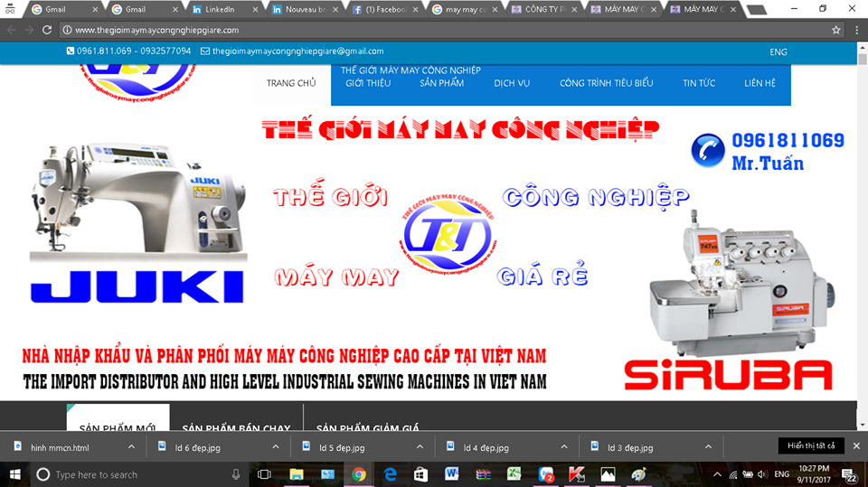The width and height of the screenshot is (868, 487).
Task: Click Hiển thị tất cả downloads button
Action: (x=811, y=445)
